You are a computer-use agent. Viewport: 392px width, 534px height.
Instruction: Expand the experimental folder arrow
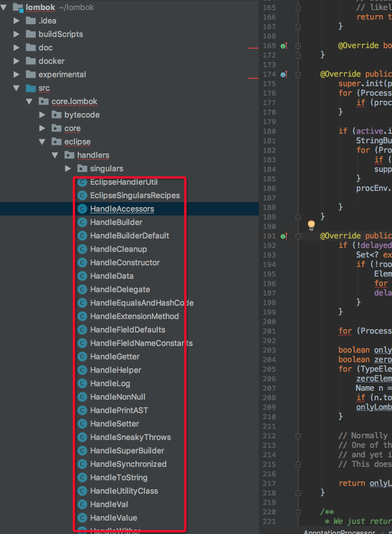(16, 74)
